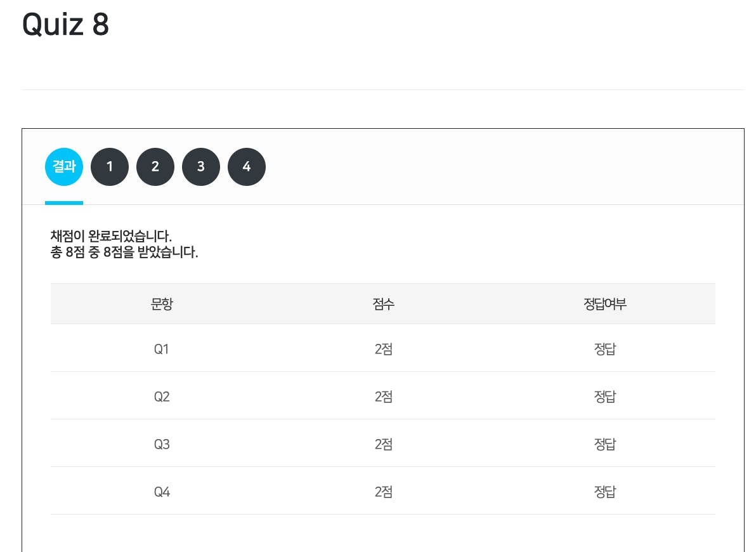Click the 정답여부 column header

pyautogui.click(x=605, y=304)
